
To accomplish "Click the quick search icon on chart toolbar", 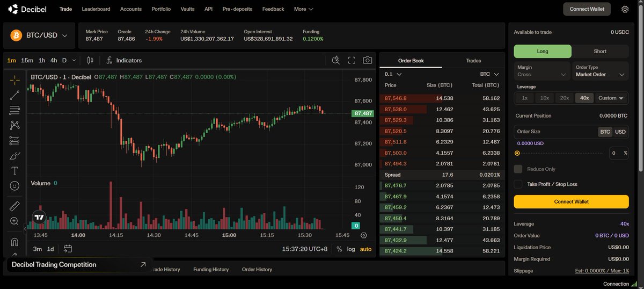I will [x=336, y=60].
